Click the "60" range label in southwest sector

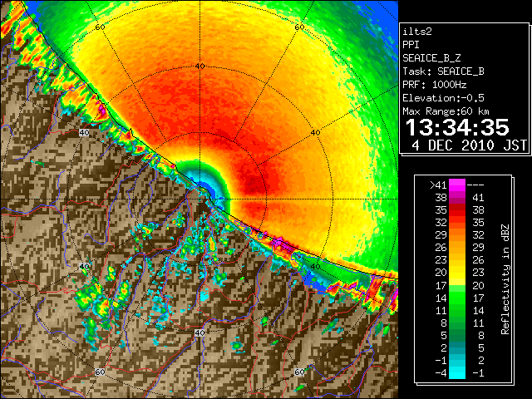point(100,372)
